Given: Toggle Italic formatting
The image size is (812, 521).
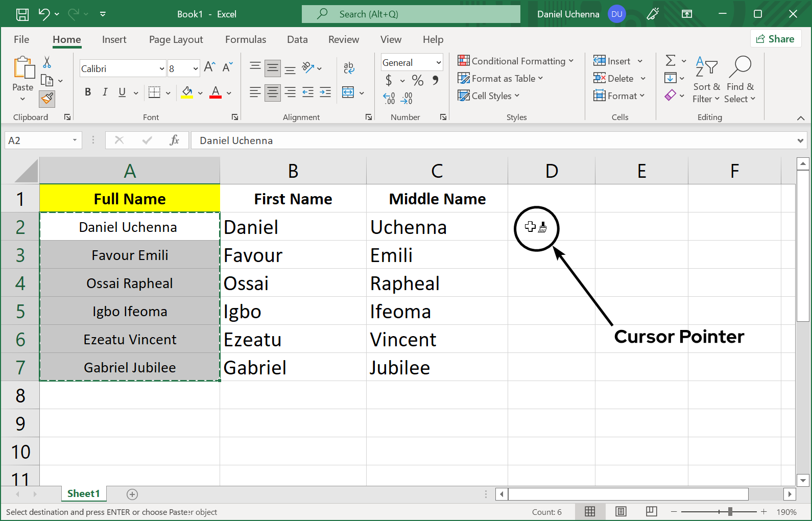Looking at the screenshot, I should click(105, 92).
